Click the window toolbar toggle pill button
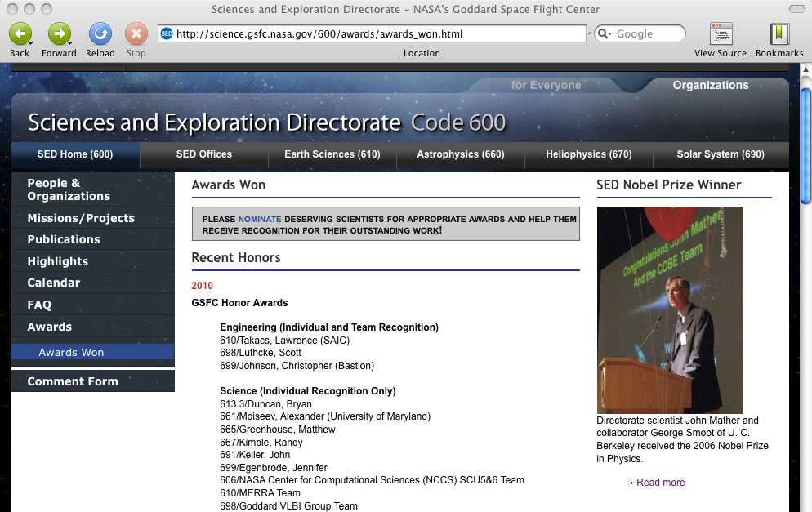812x512 pixels. coord(796,9)
